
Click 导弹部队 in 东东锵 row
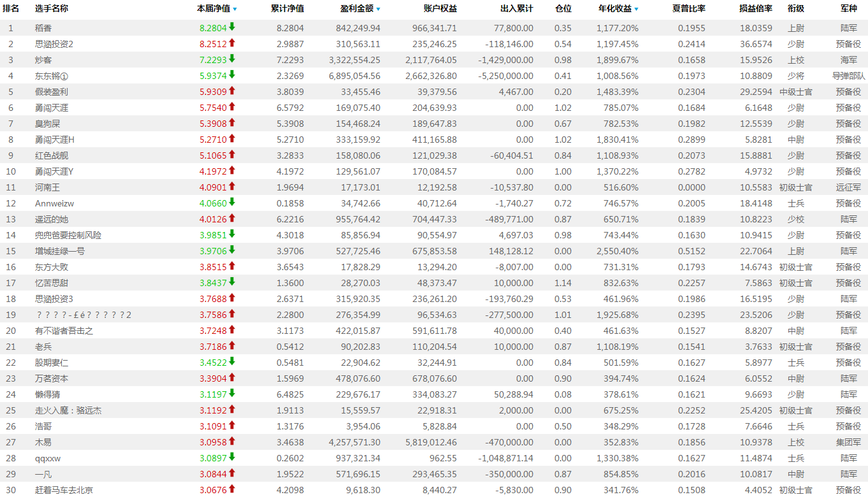(849, 76)
